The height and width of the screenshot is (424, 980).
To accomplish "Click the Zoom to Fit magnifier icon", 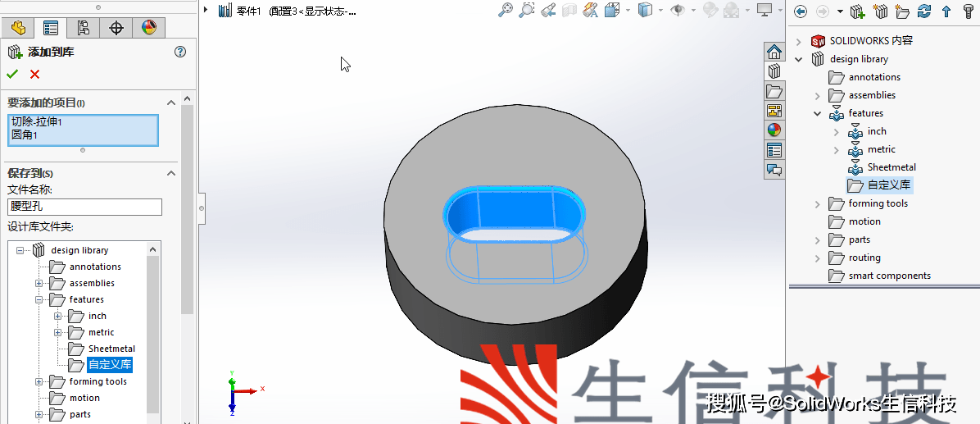I will coord(506,11).
